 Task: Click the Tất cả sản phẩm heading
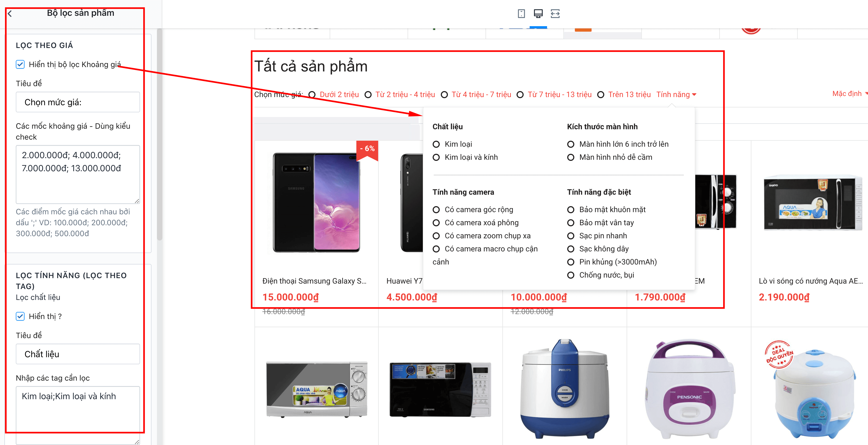311,66
